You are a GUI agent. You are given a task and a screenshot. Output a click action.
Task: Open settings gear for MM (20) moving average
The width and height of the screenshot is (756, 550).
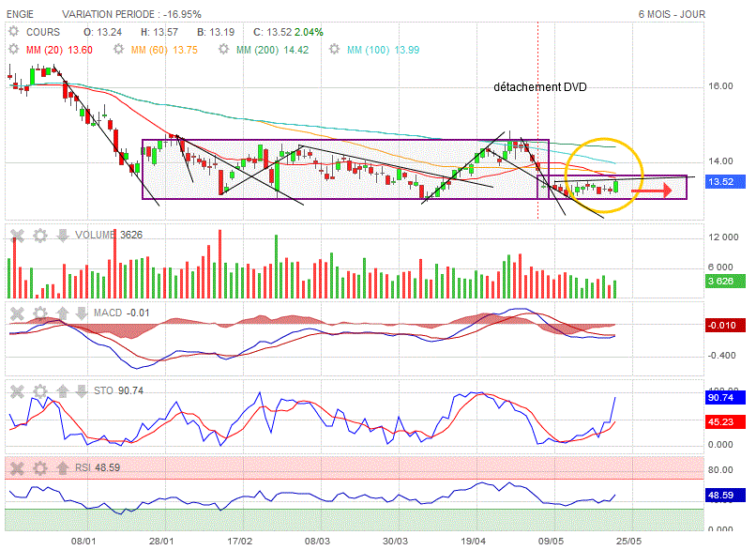point(14,49)
